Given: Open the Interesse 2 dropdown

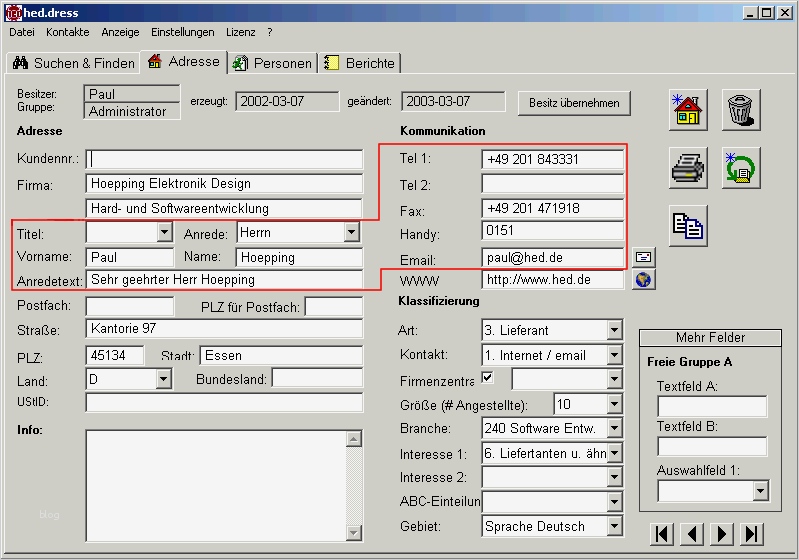Looking at the screenshot, I should pos(615,477).
